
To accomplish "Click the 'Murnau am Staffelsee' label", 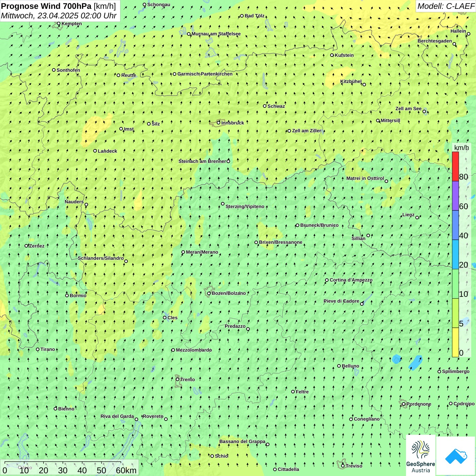I will click(216, 34).
